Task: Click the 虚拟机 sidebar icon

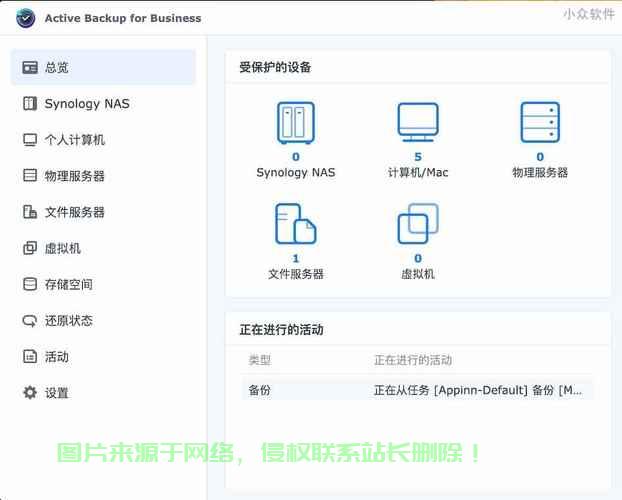Action: (x=30, y=248)
